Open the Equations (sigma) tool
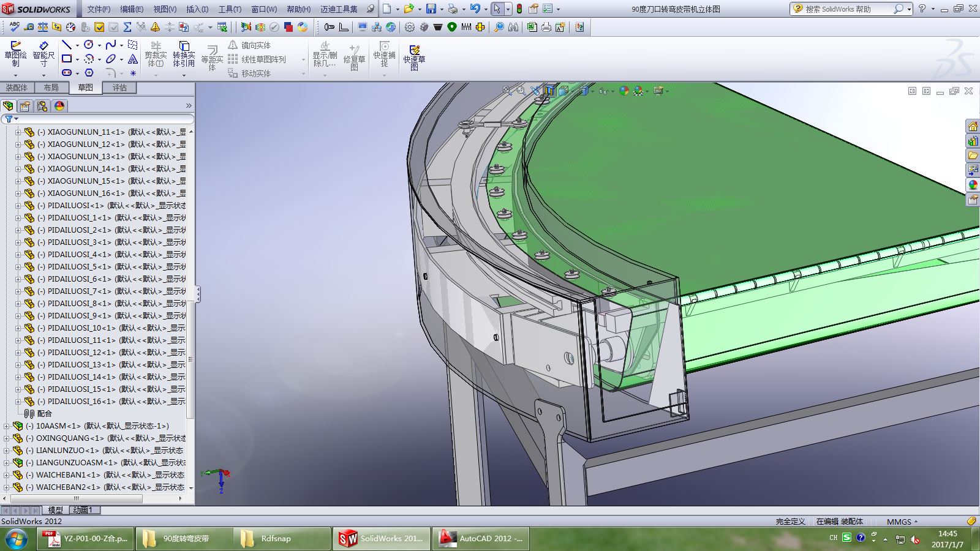 (127, 27)
